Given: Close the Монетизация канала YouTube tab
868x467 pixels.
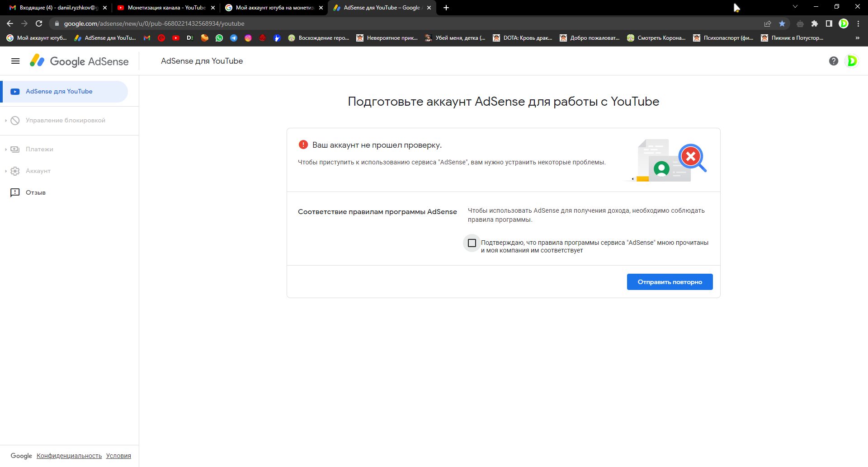Looking at the screenshot, I should point(213,8).
